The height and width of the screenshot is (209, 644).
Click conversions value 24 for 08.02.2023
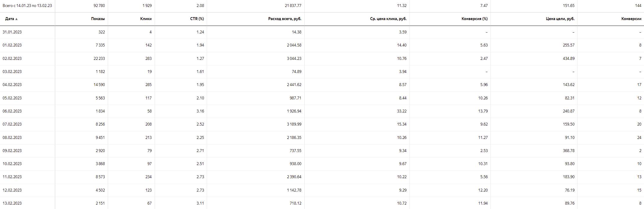(639, 137)
